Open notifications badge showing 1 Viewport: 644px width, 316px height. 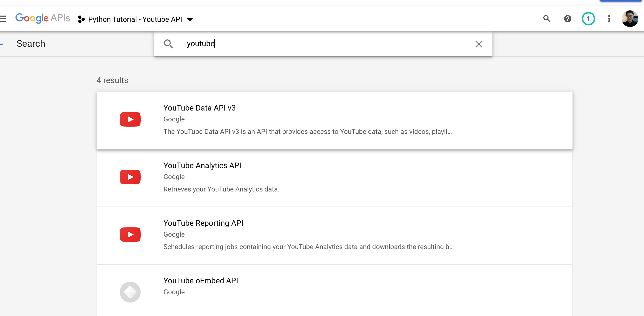[x=588, y=19]
